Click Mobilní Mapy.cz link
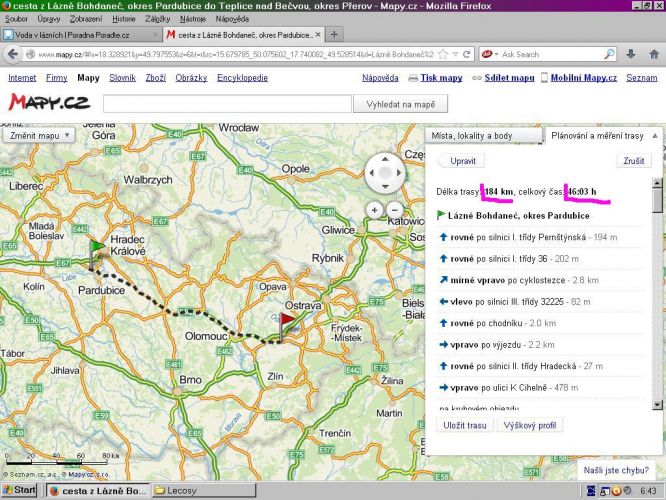This screenshot has width=666, height=500. pyautogui.click(x=584, y=78)
